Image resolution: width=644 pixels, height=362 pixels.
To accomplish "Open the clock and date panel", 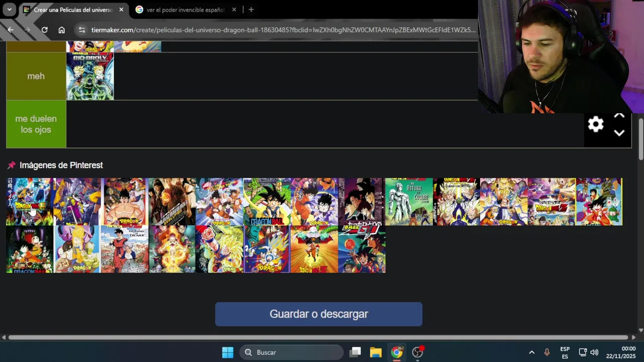I will tap(621, 352).
